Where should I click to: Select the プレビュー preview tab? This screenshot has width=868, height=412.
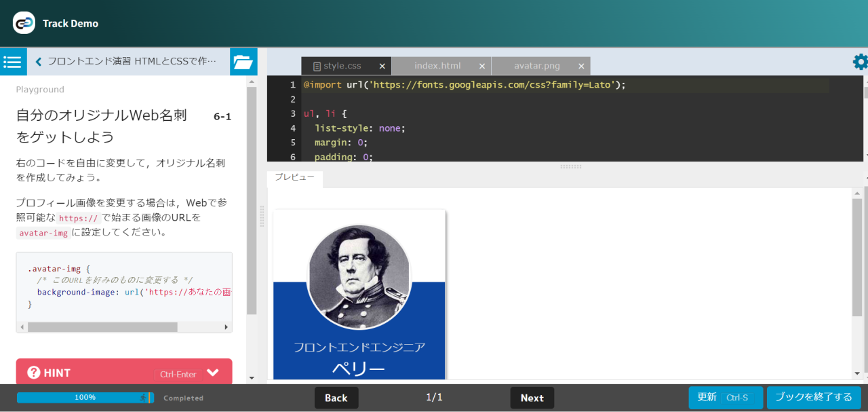pos(294,177)
